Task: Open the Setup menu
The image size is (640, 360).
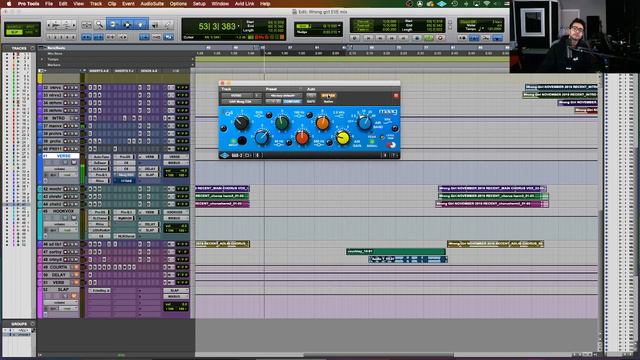Action: point(199,4)
